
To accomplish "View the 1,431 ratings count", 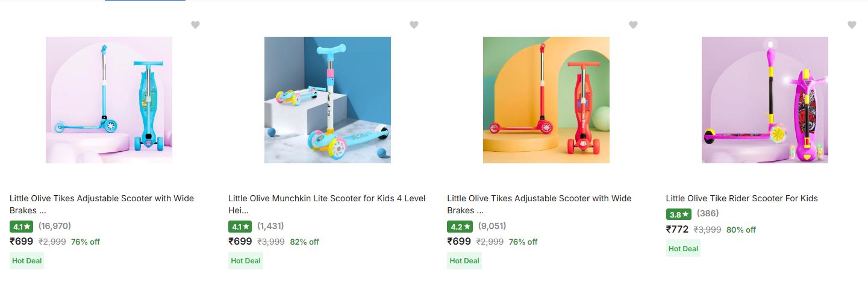I will click(x=270, y=226).
